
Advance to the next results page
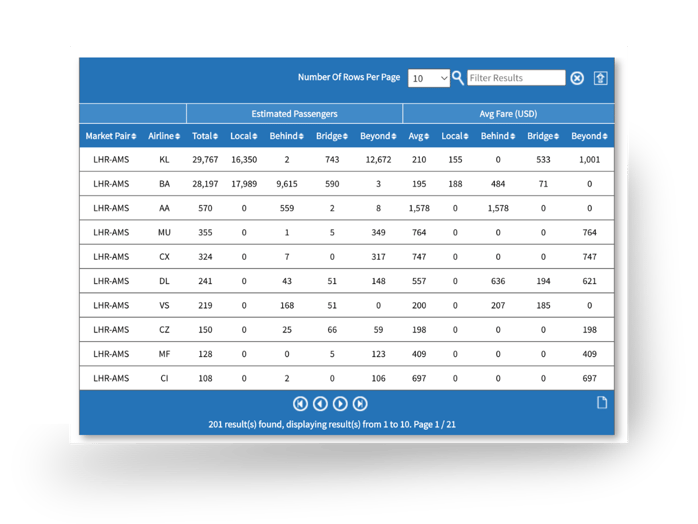(340, 404)
